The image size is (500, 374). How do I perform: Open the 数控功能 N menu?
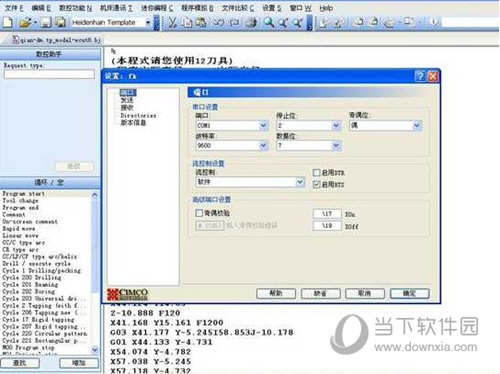pos(75,8)
